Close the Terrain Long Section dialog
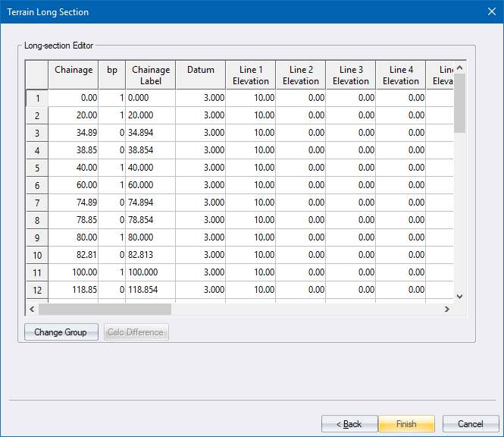The image size is (504, 437). click(x=490, y=11)
